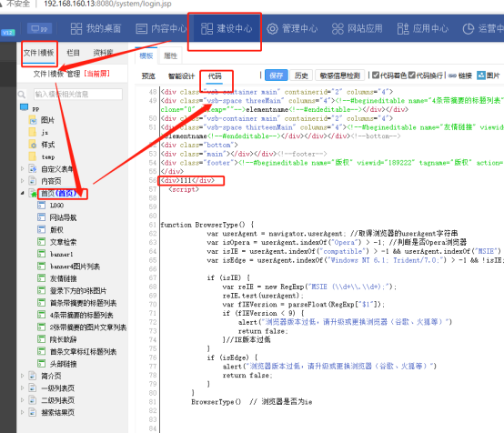Select the 属性 tab
This screenshot has height=433, width=504.
(170, 55)
